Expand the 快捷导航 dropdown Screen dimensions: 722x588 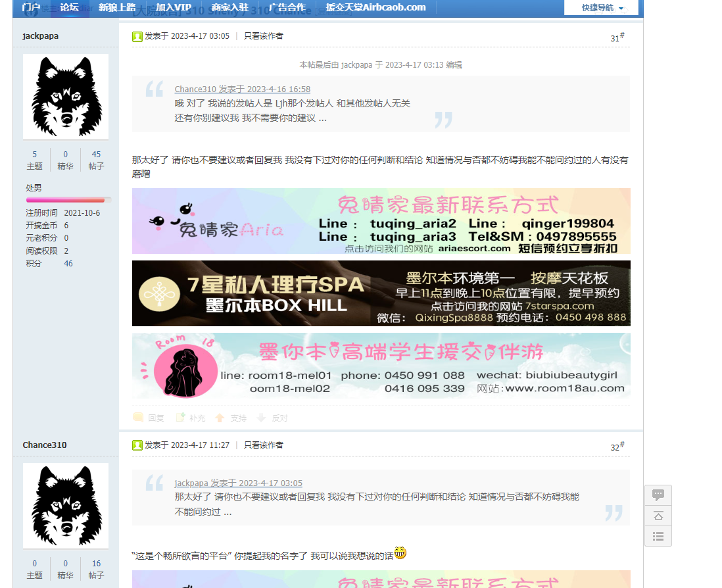pos(602,8)
